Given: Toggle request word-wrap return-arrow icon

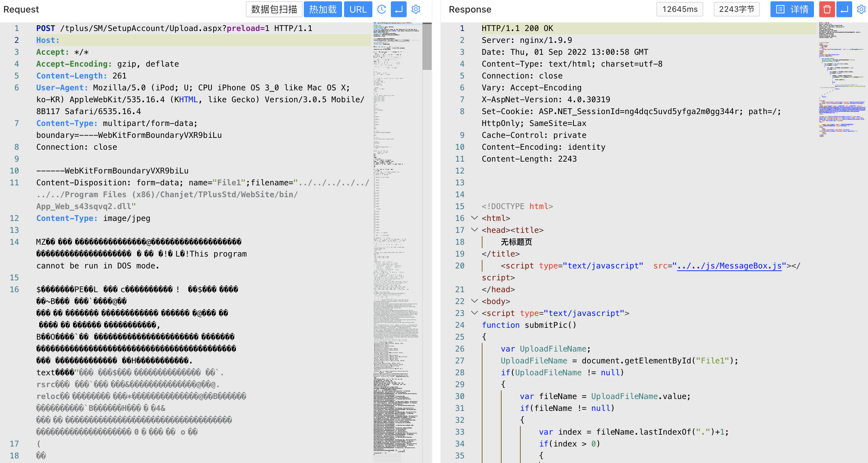Looking at the screenshot, I should (398, 9).
